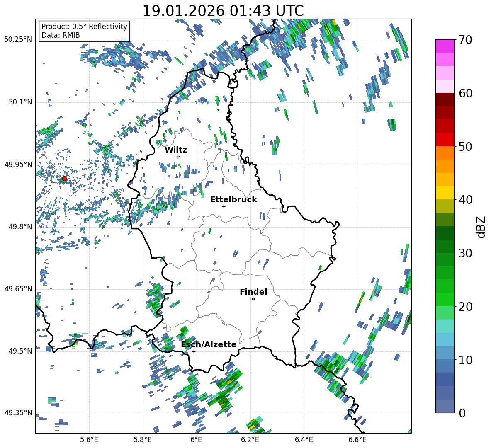Click the colorbar tick label 20

(465, 307)
